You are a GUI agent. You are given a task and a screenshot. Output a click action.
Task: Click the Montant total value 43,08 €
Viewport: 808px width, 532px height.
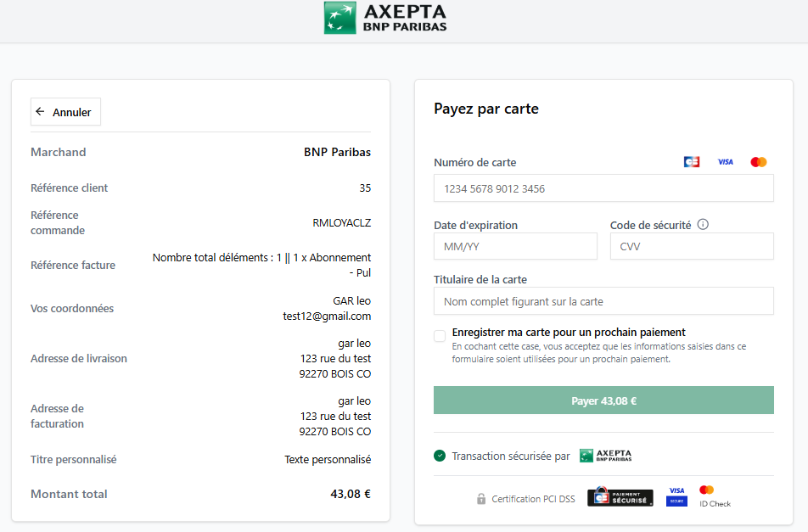pyautogui.click(x=351, y=494)
